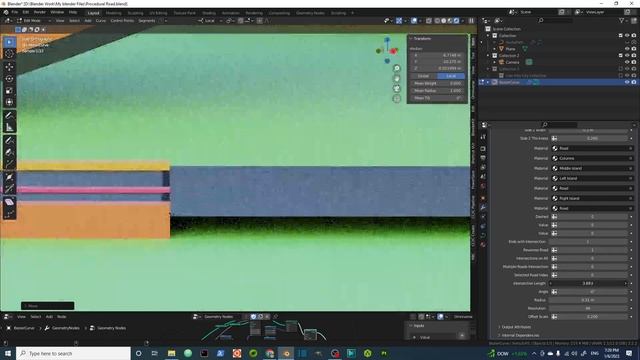Image resolution: width=640 pixels, height=360 pixels.
Task: Open Segments menu in viewport header
Action: pos(147,20)
